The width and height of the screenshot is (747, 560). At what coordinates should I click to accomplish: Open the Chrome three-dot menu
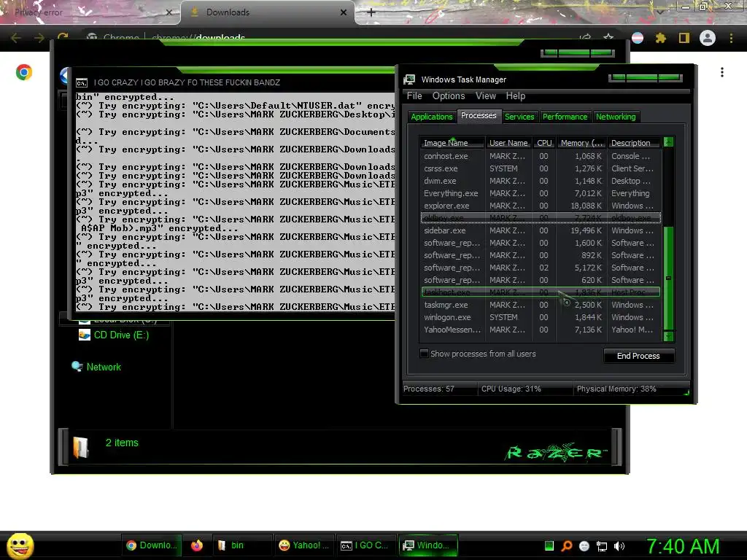(731, 38)
